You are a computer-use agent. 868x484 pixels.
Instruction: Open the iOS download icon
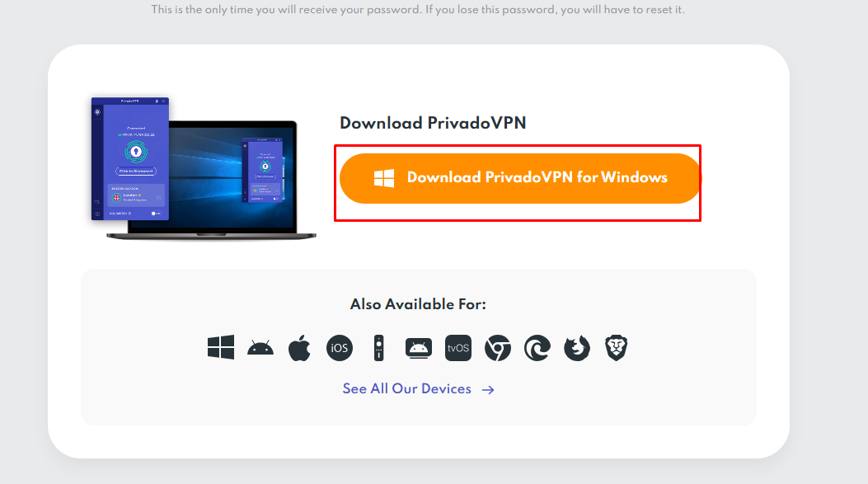coord(339,347)
